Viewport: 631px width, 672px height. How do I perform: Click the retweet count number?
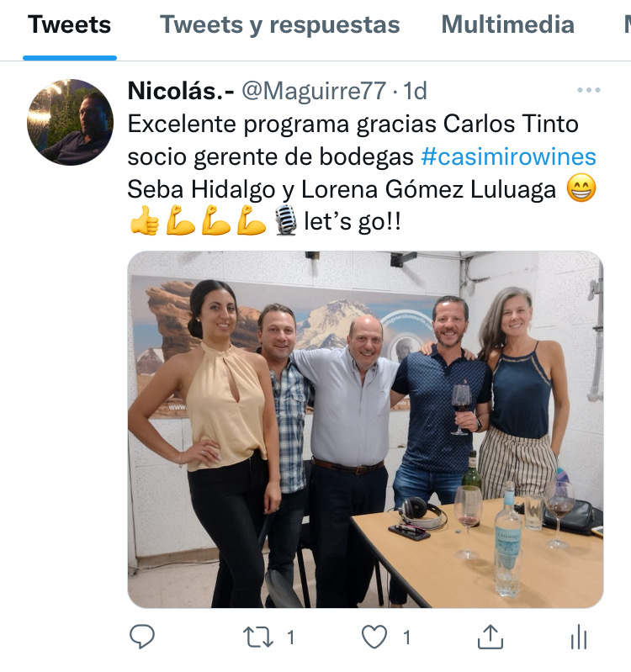(x=290, y=638)
